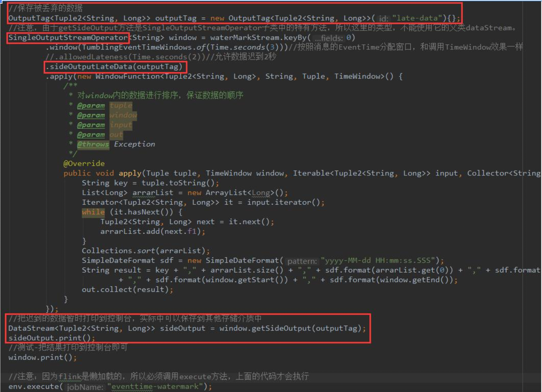This screenshot has width=542, height=392.
Task: Click window.getSideOutput(outputTag) call
Action: [290, 328]
